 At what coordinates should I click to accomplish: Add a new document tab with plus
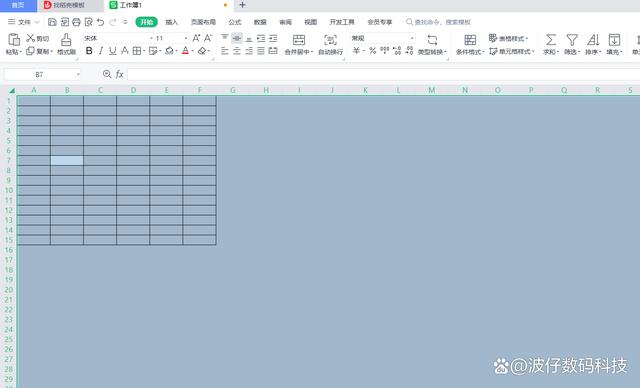[242, 5]
